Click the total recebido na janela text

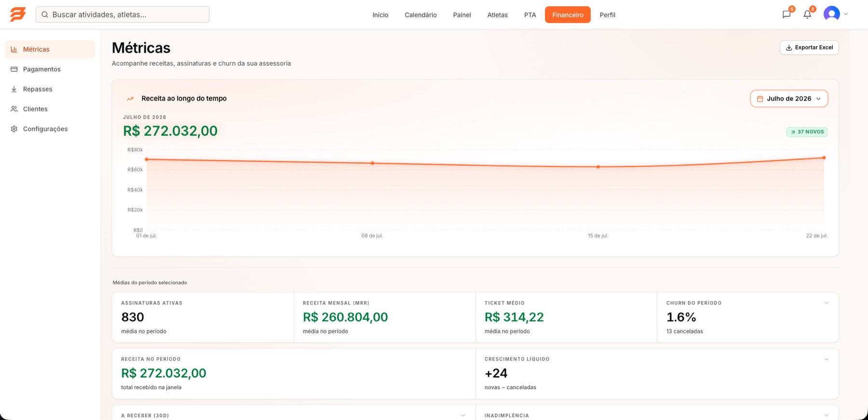coord(151,387)
